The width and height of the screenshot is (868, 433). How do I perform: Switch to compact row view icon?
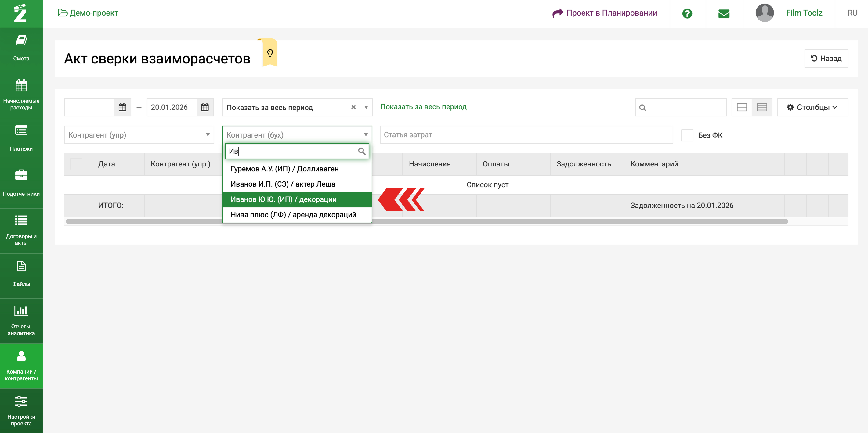(762, 107)
